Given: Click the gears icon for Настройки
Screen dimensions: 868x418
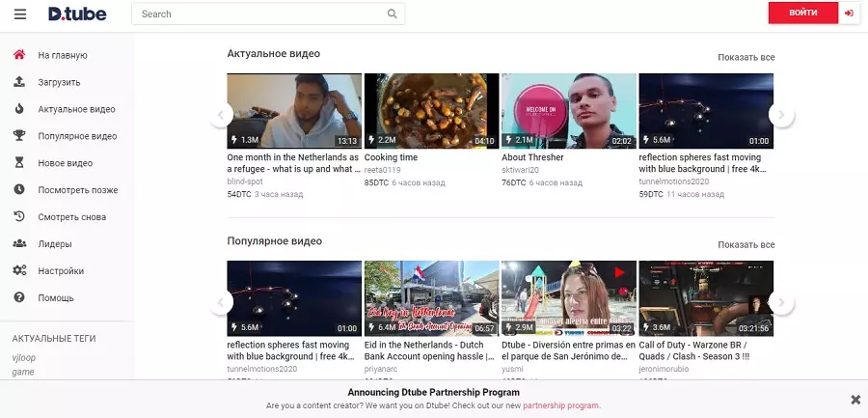Looking at the screenshot, I should coord(19,271).
